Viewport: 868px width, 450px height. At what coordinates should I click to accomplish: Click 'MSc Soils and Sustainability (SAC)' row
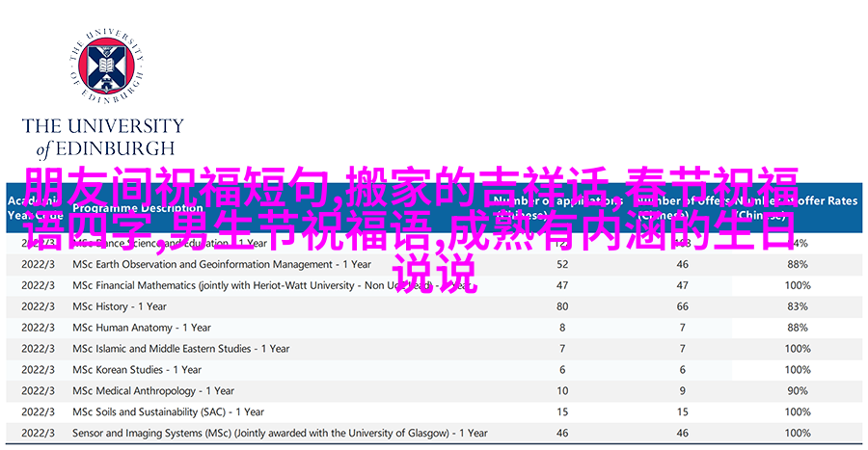click(x=434, y=411)
